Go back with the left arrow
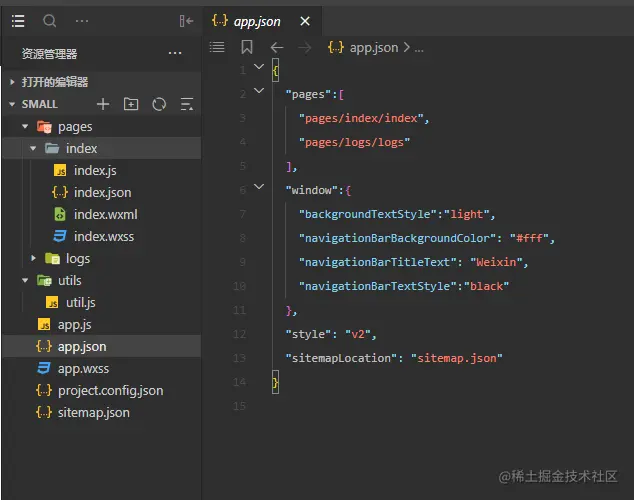 [277, 48]
